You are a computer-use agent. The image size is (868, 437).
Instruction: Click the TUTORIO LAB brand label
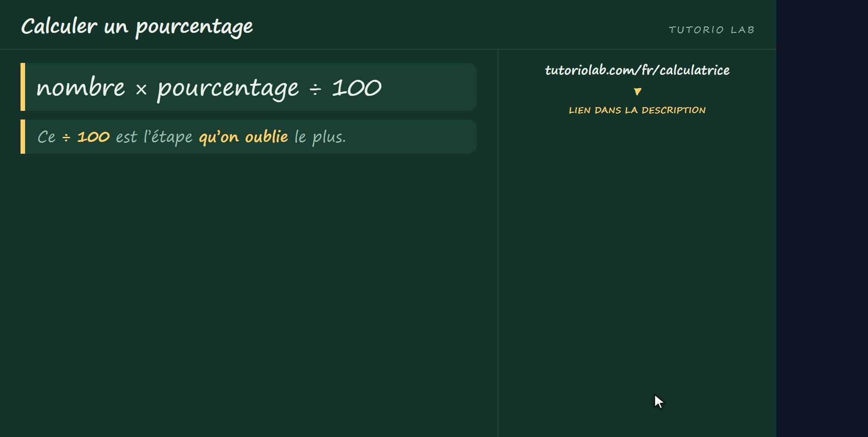(x=712, y=30)
